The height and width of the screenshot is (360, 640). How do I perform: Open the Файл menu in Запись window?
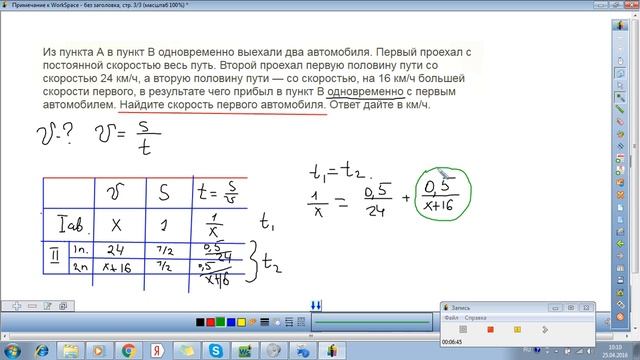tap(451, 318)
